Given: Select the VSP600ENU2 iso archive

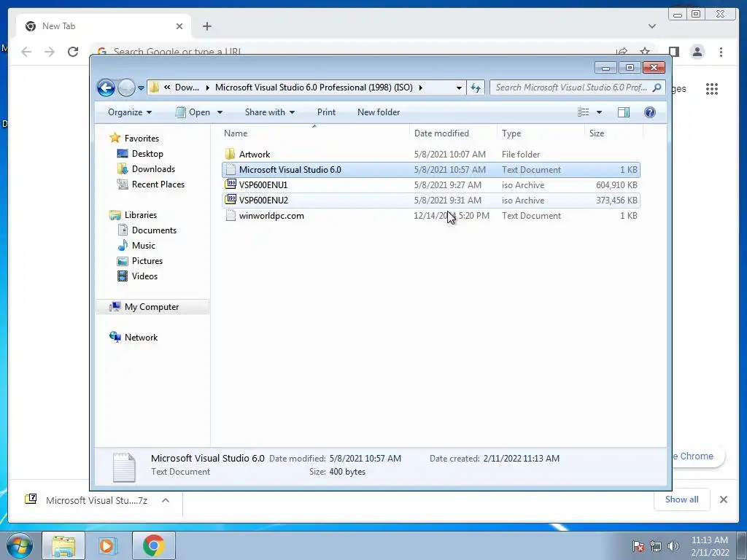Looking at the screenshot, I should pos(430,200).
